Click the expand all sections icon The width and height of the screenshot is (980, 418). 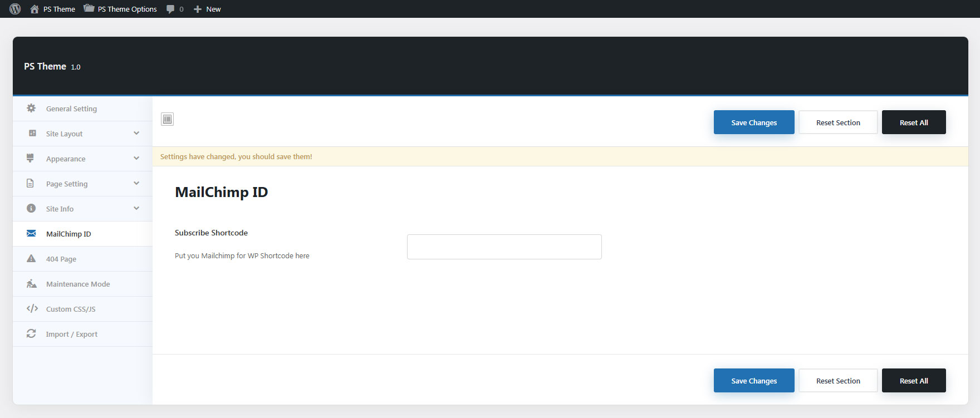click(x=167, y=119)
